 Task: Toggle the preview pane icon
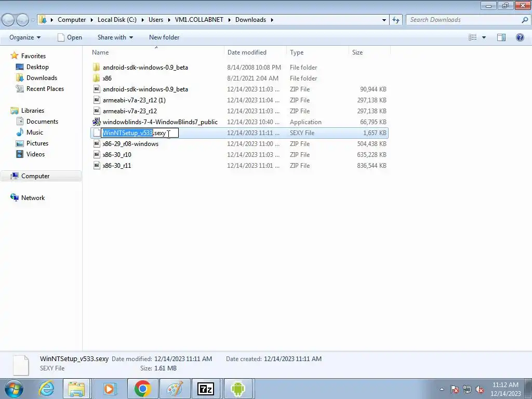501,37
